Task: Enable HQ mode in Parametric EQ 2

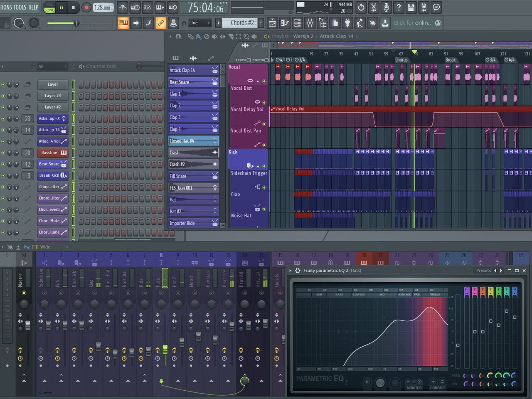Action: click(x=380, y=383)
